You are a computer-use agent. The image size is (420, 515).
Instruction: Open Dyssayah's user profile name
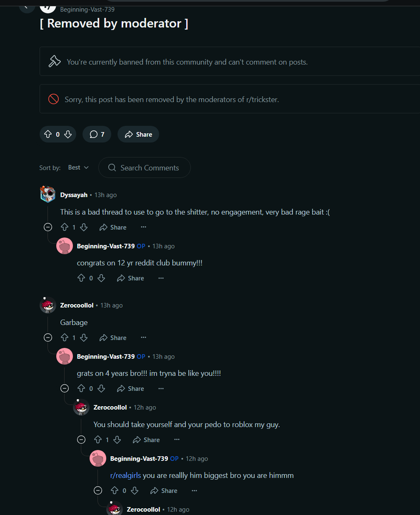74,195
